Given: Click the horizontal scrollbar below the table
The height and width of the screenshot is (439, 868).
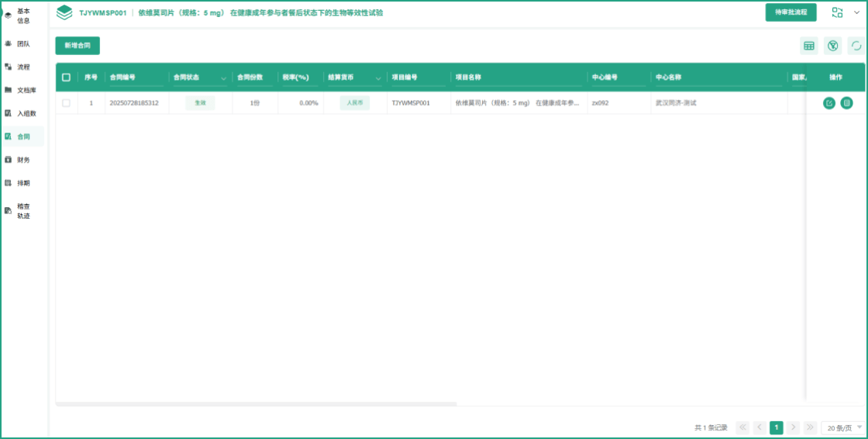Looking at the screenshot, I should [x=256, y=404].
